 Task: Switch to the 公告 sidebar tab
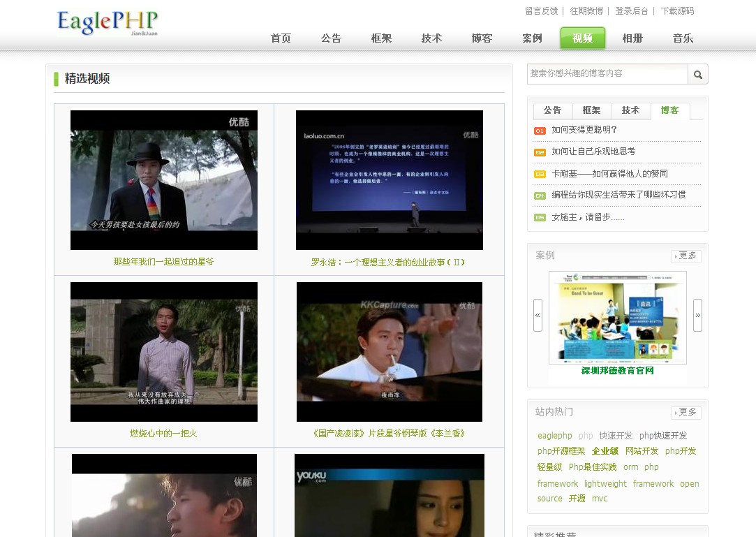(553, 110)
